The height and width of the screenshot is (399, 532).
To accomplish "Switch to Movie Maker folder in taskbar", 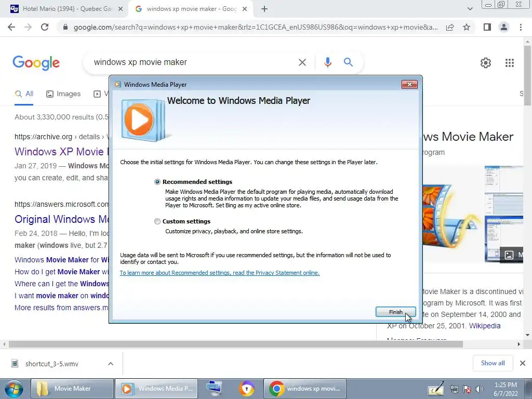I will 72,389.
